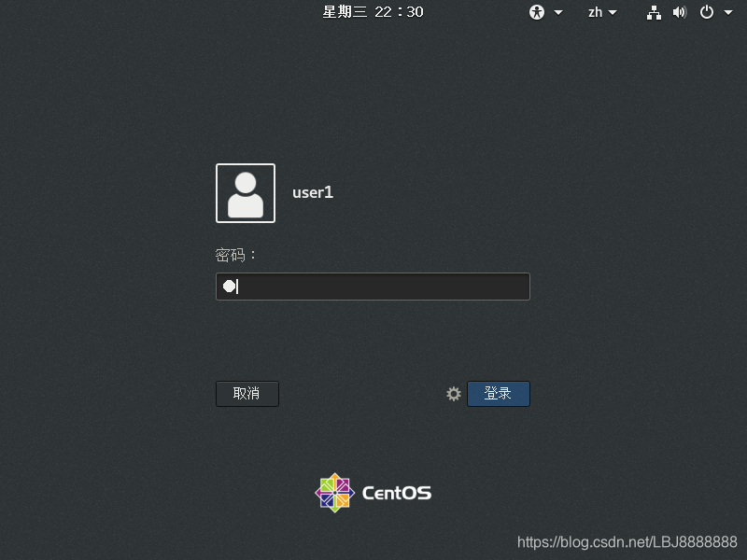Click the user1 username label
This screenshot has height=560, width=747.
coord(313,192)
